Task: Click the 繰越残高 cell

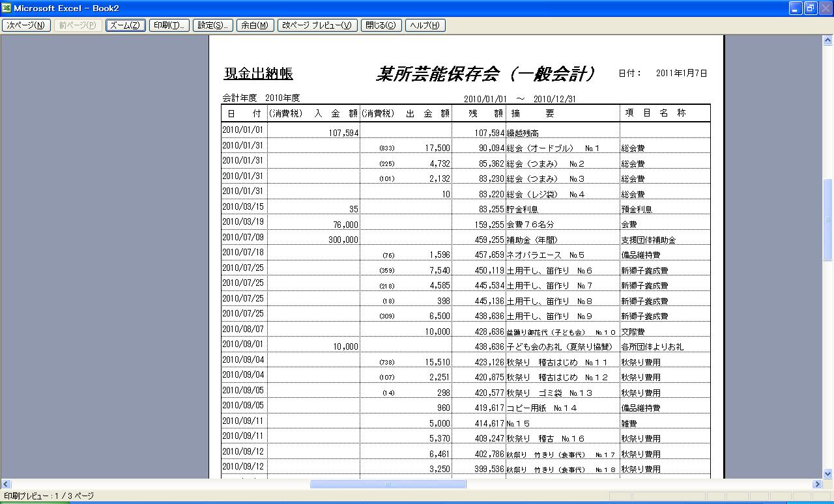Action: point(523,133)
